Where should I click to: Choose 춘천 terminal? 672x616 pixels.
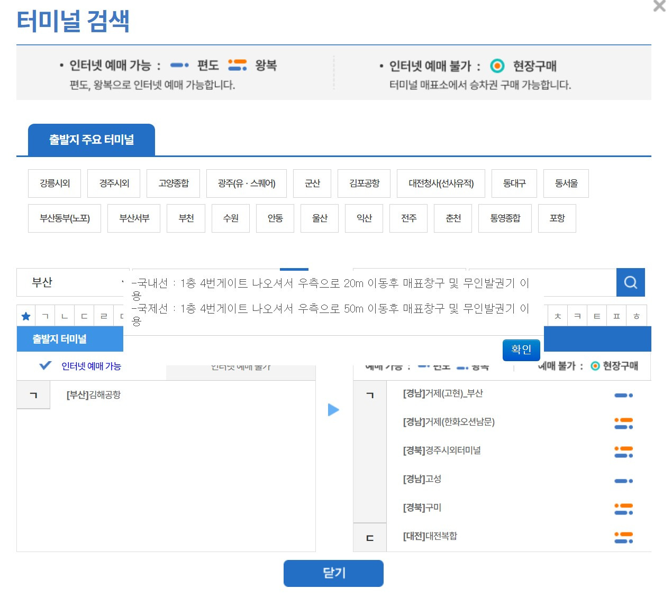(x=453, y=218)
